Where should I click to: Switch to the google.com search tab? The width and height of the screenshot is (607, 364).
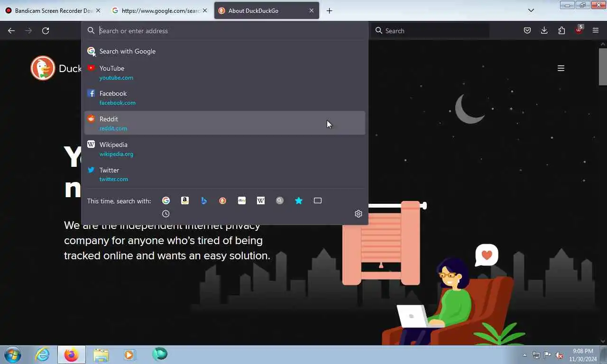(159, 10)
